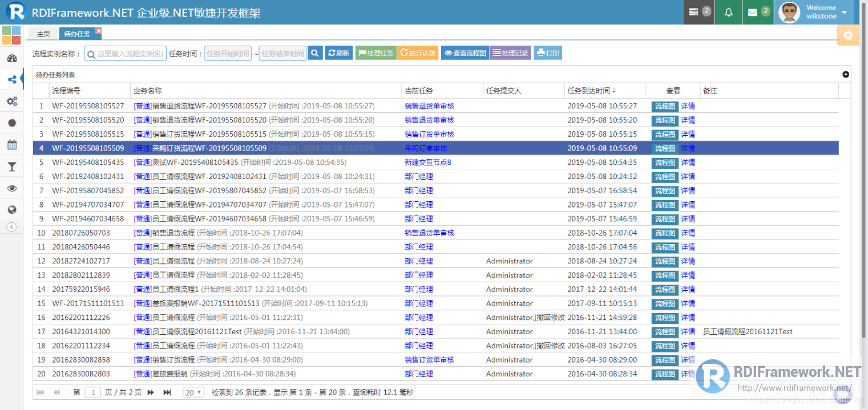This screenshot has width=868, height=410.
Task: Click the RDIFramework logo in header
Action: click(16, 12)
